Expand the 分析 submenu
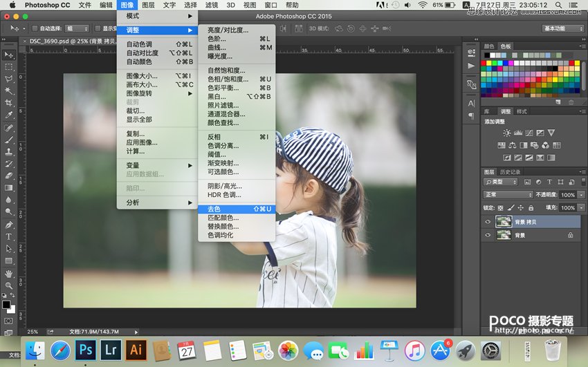Image resolution: width=588 pixels, height=367 pixels. point(157,203)
